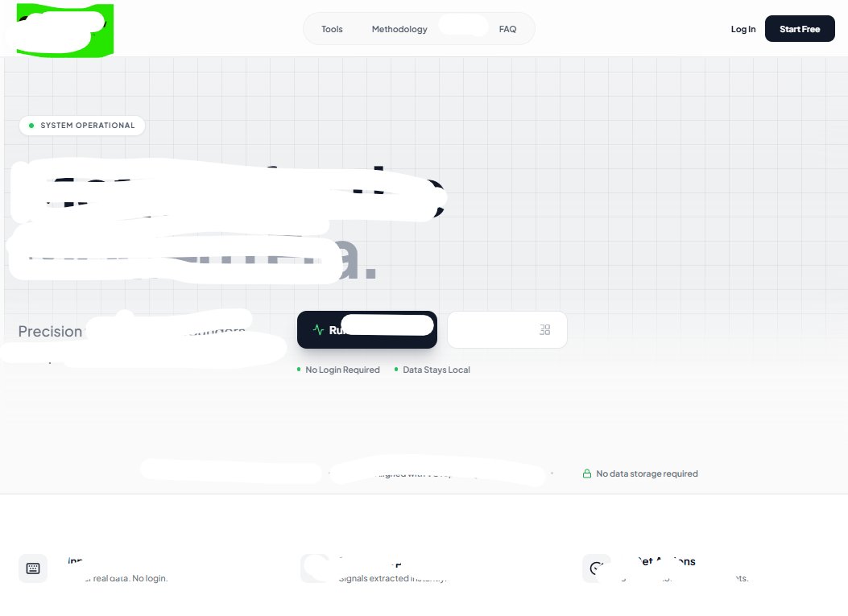This screenshot has height=616, width=848.
Task: Click the Start Free button
Action: coord(800,29)
